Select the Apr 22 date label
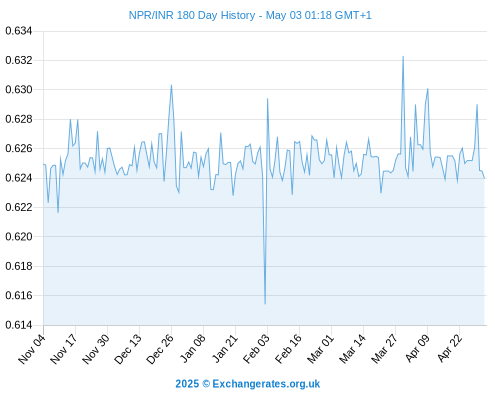This screenshot has height=400, width=495. 449,348
